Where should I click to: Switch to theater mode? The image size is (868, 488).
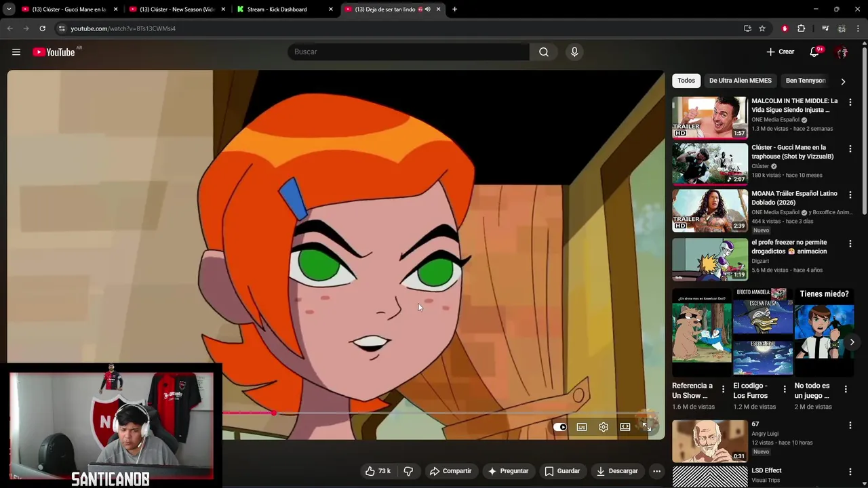click(x=625, y=427)
